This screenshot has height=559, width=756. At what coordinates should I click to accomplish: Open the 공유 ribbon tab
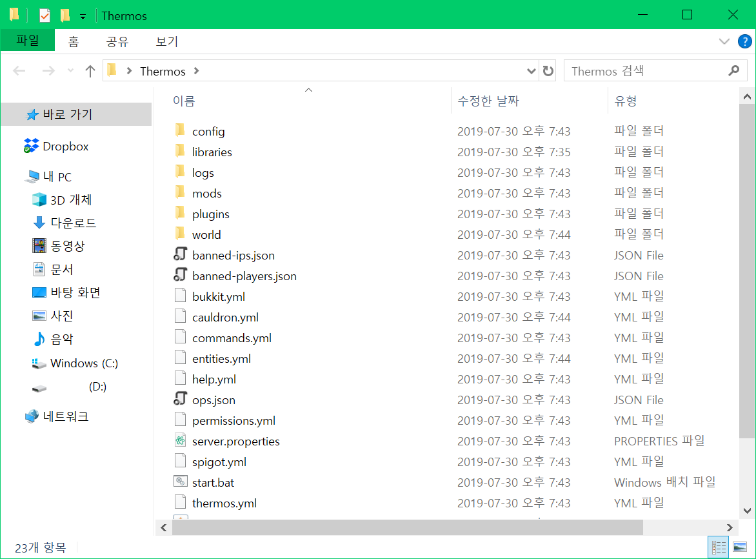click(x=117, y=41)
